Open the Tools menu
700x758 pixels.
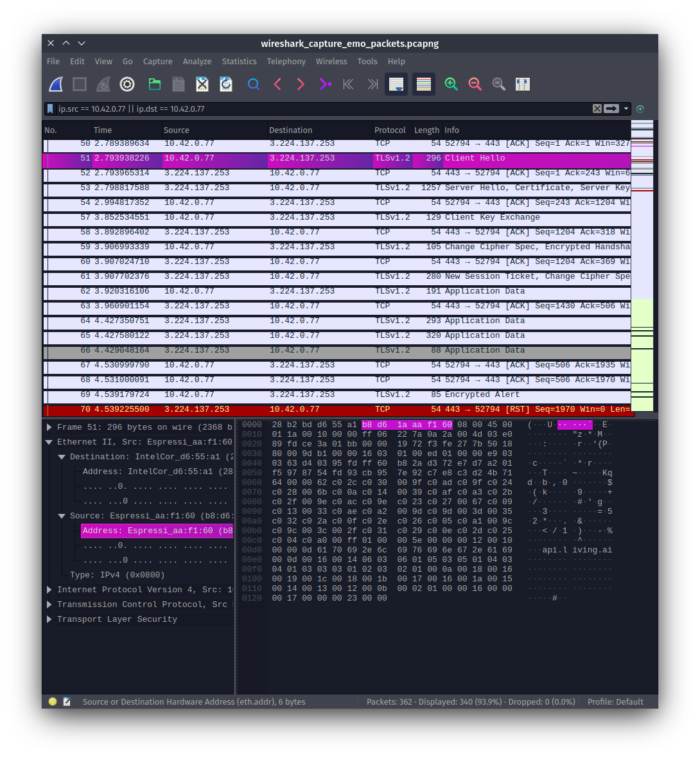tap(367, 62)
